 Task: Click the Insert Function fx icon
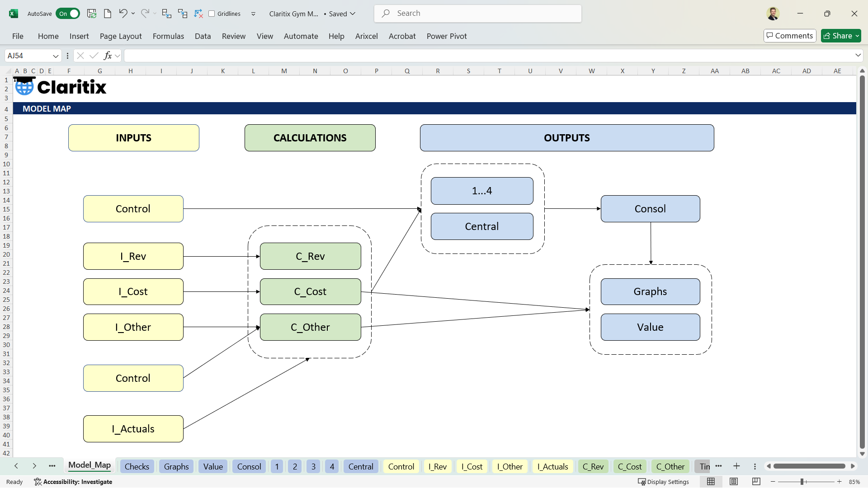[108, 56]
